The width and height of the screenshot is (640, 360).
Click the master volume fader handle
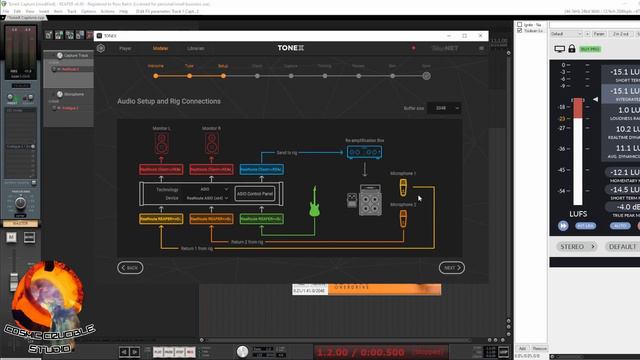click(13, 282)
